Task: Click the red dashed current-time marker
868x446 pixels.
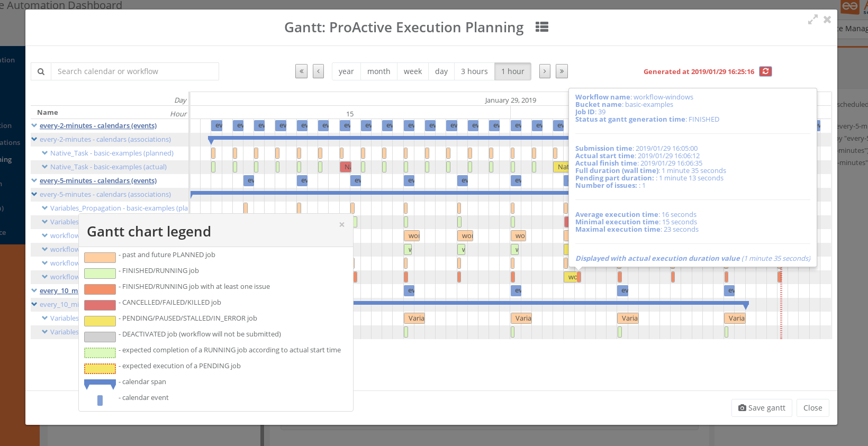Action: [781, 304]
